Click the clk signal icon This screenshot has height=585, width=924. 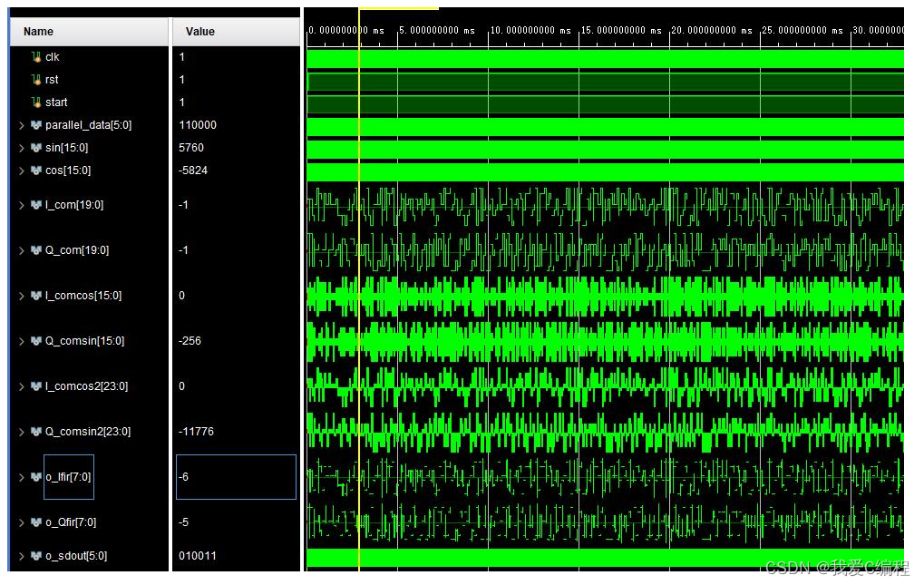pos(36,57)
